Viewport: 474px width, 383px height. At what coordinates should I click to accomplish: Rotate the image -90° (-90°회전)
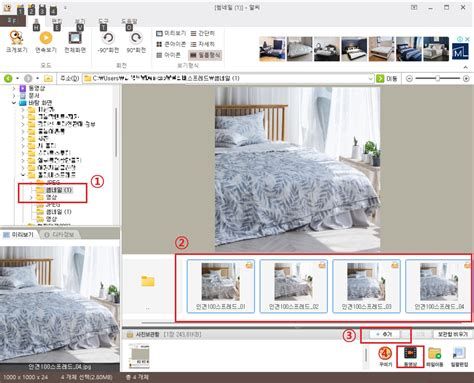(x=108, y=42)
